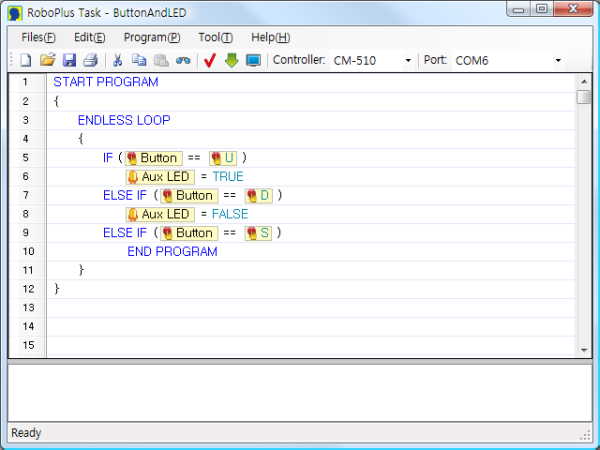Cut selection with the scissors icon

click(118, 60)
